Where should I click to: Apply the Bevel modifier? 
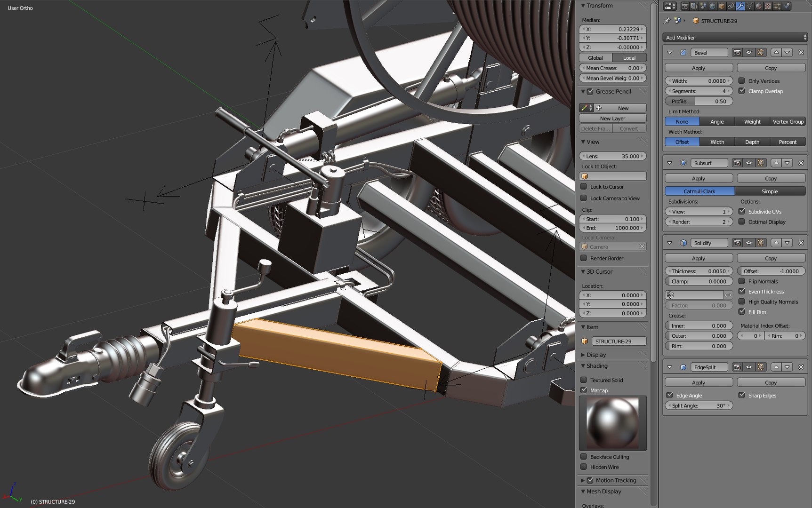pyautogui.click(x=699, y=68)
